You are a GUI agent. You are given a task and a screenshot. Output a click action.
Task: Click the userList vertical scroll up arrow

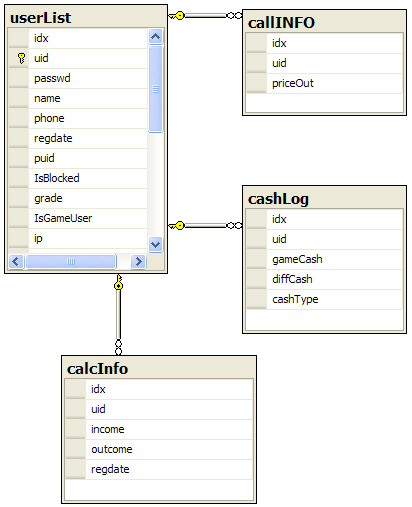pyautogui.click(x=155, y=36)
